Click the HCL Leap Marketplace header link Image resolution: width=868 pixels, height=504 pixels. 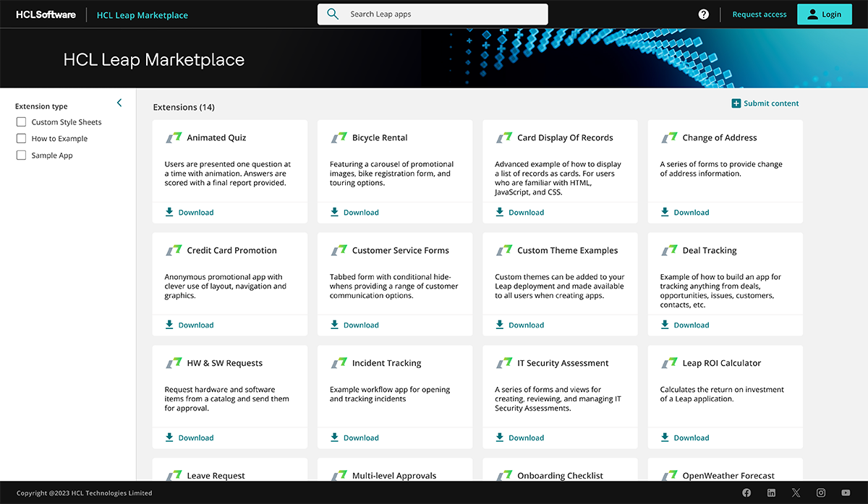tap(142, 14)
